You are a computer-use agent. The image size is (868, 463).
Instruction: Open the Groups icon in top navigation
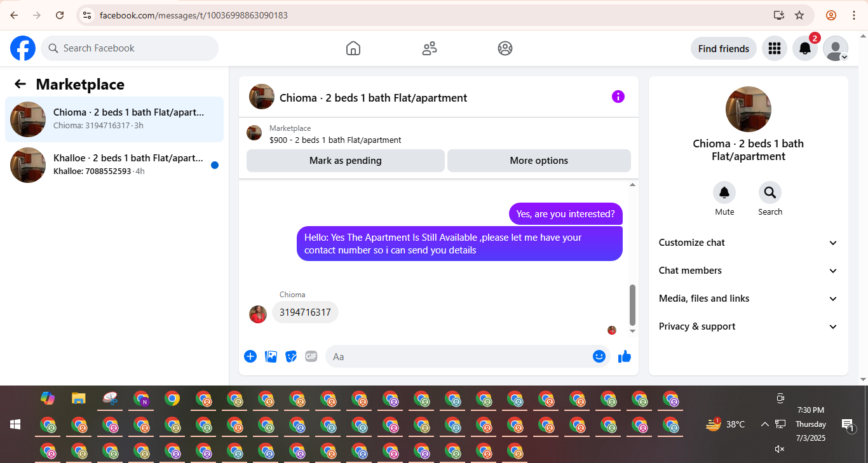tap(505, 48)
